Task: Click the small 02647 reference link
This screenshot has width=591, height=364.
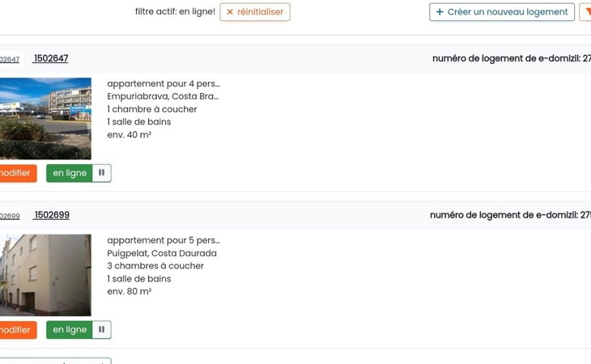Action: (10, 60)
